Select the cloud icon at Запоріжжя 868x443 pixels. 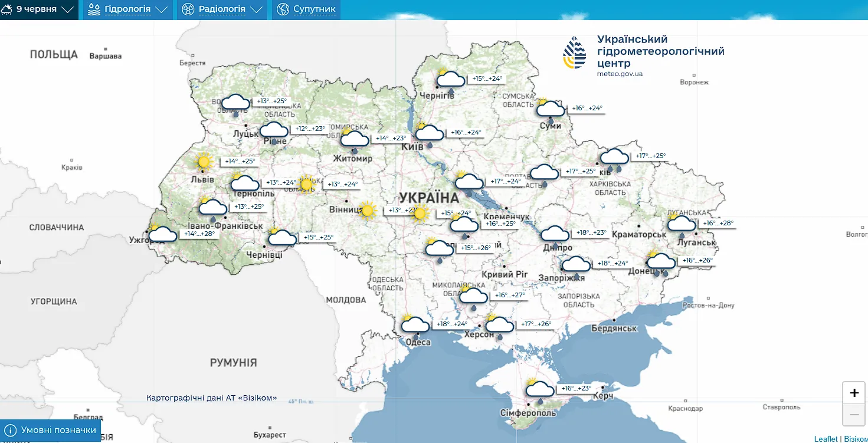[x=575, y=267]
